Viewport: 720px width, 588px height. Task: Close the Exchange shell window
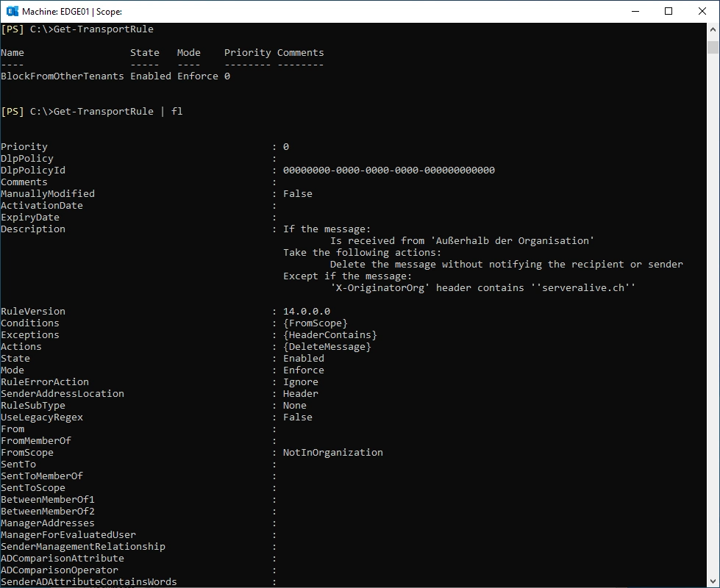702,11
